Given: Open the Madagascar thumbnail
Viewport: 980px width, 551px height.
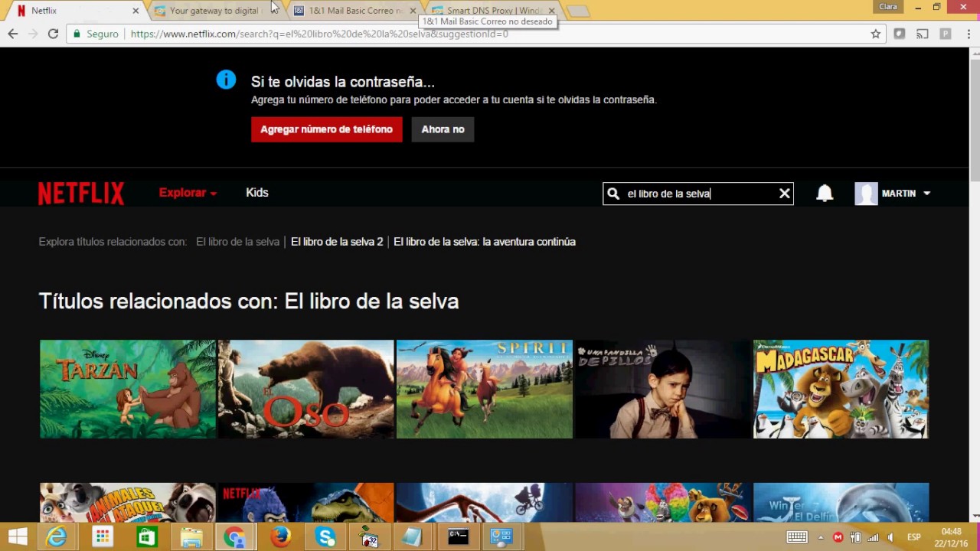Looking at the screenshot, I should click(x=841, y=389).
